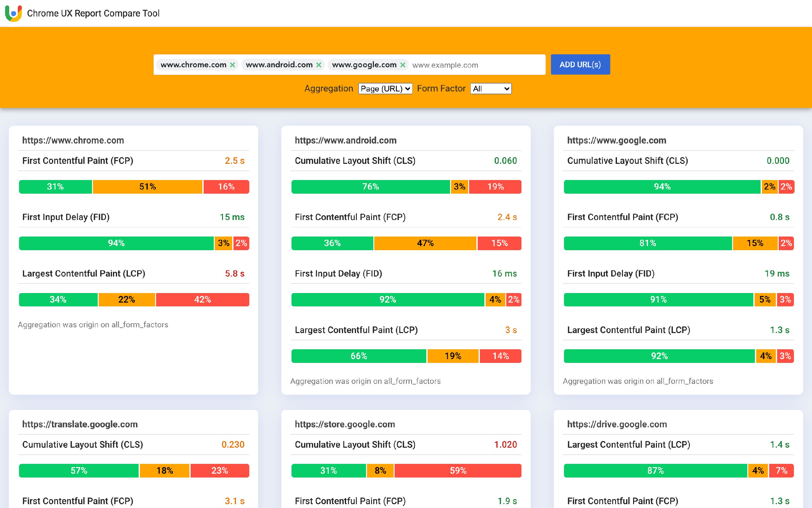Click the https://translate.google.com card heading
This screenshot has height=508, width=812.
click(80, 424)
